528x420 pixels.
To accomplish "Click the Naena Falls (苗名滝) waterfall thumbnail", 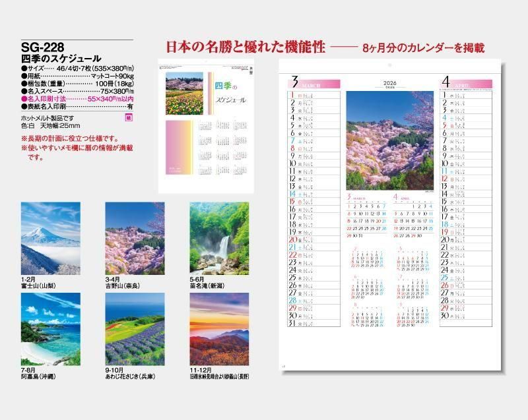I will (x=219, y=239).
